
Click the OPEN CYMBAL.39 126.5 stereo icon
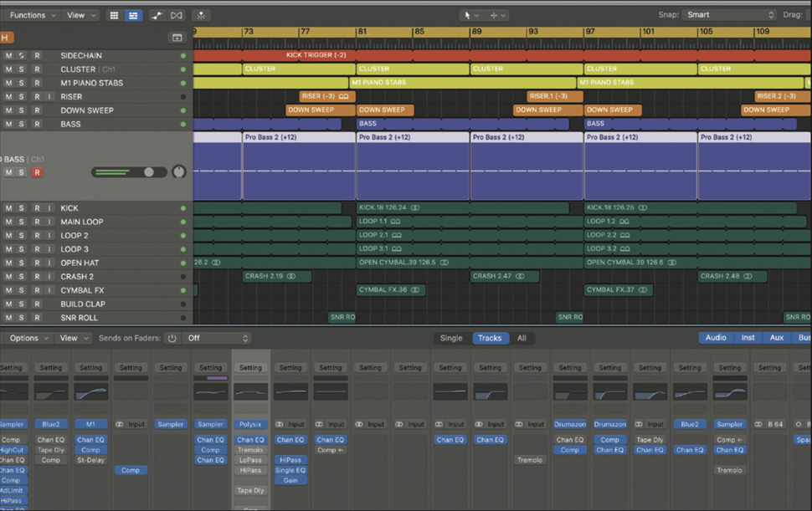[445, 263]
